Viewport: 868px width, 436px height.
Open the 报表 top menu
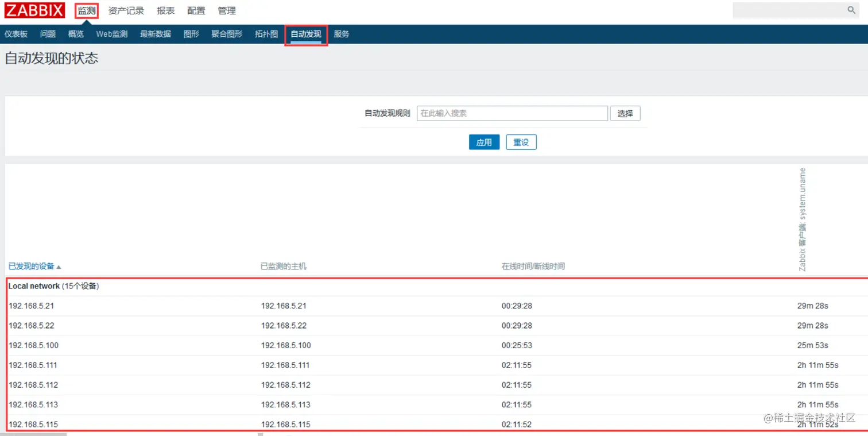165,11
